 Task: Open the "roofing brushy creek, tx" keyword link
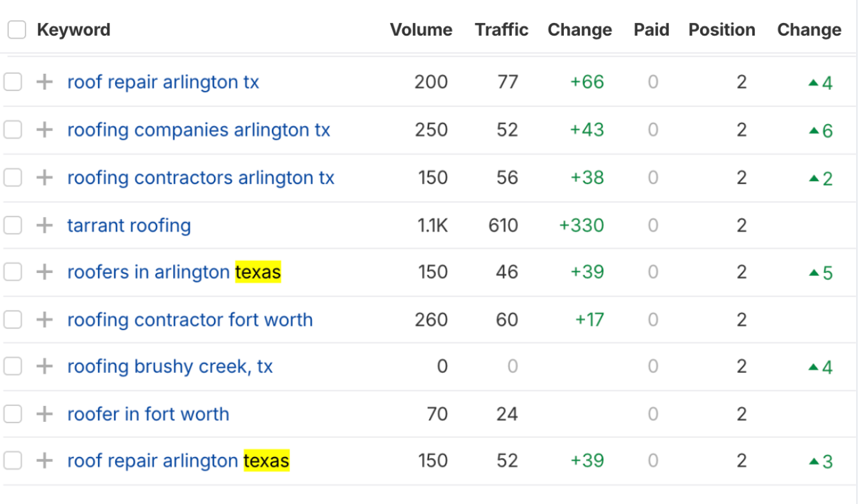click(x=170, y=366)
